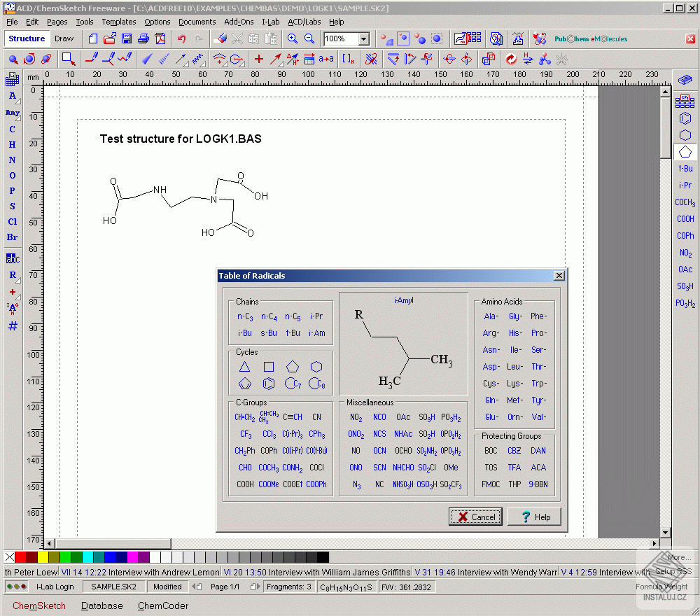The width and height of the screenshot is (700, 616).
Task: Cancel the Table of Radicals dialog
Action: point(476,517)
